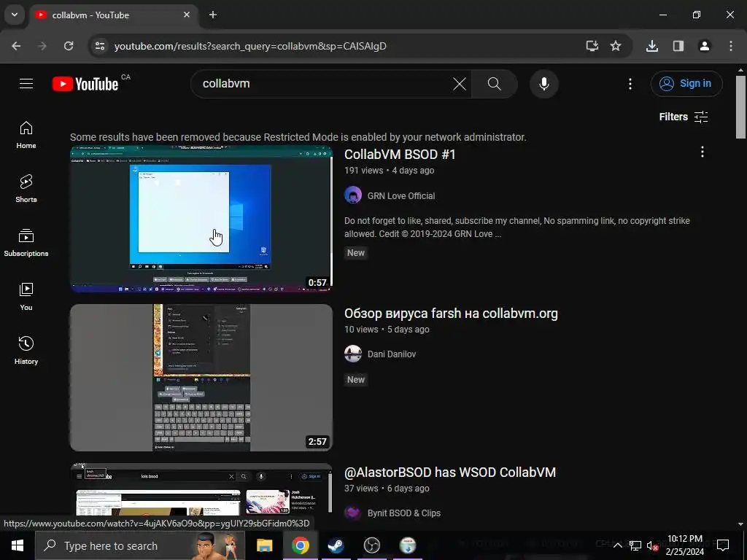
Task: Click the muted volume tray icon
Action: 652,545
